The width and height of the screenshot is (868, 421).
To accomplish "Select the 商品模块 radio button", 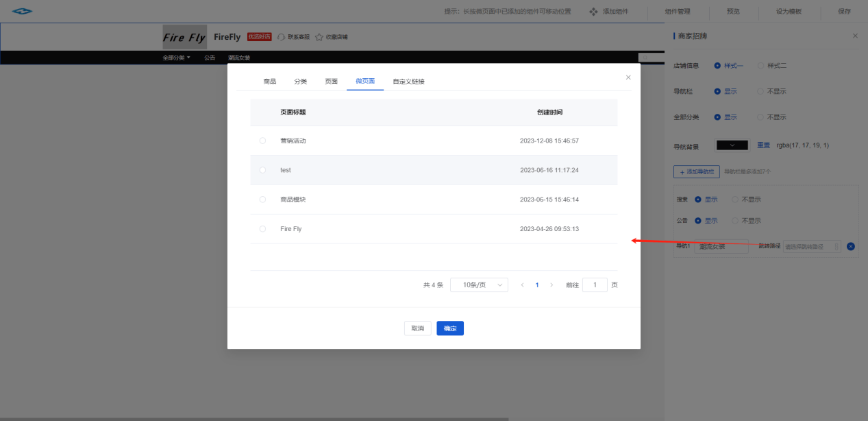I will point(262,200).
